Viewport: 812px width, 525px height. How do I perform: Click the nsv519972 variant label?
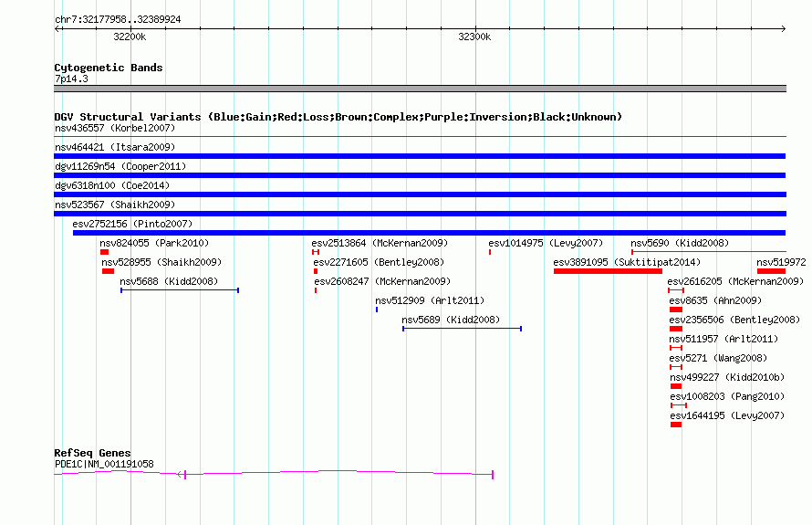[x=782, y=262]
